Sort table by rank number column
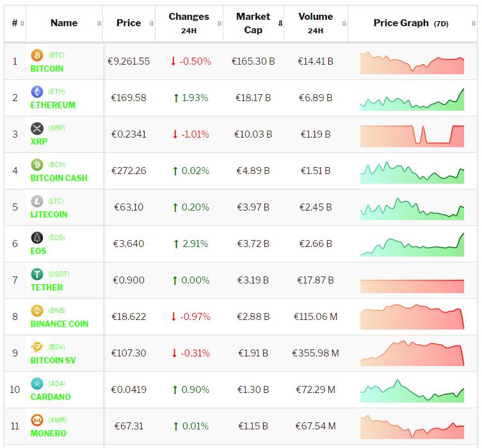The image size is (482, 448). coord(22,24)
